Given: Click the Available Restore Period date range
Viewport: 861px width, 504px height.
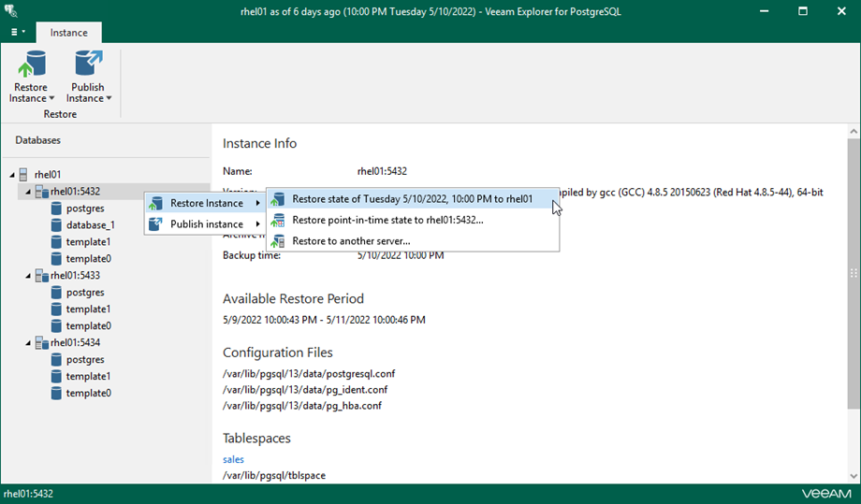Looking at the screenshot, I should coord(324,320).
